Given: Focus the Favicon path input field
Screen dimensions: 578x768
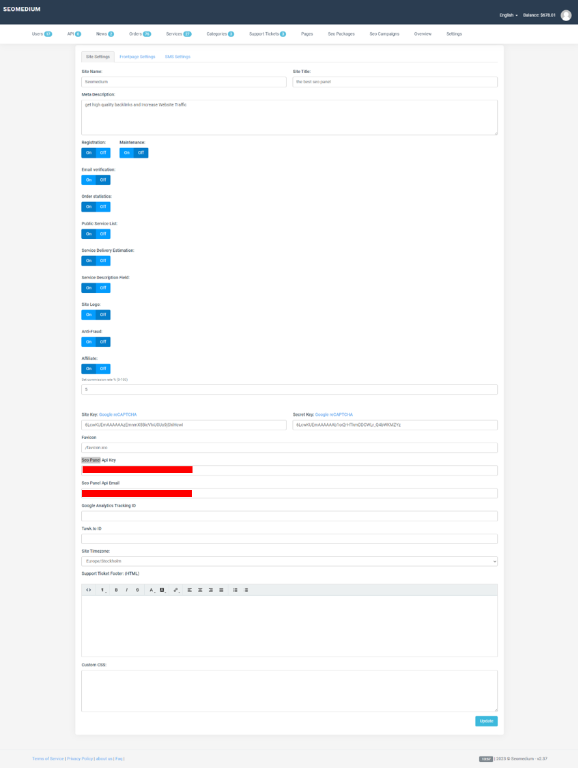Looking at the screenshot, I should coord(289,448).
